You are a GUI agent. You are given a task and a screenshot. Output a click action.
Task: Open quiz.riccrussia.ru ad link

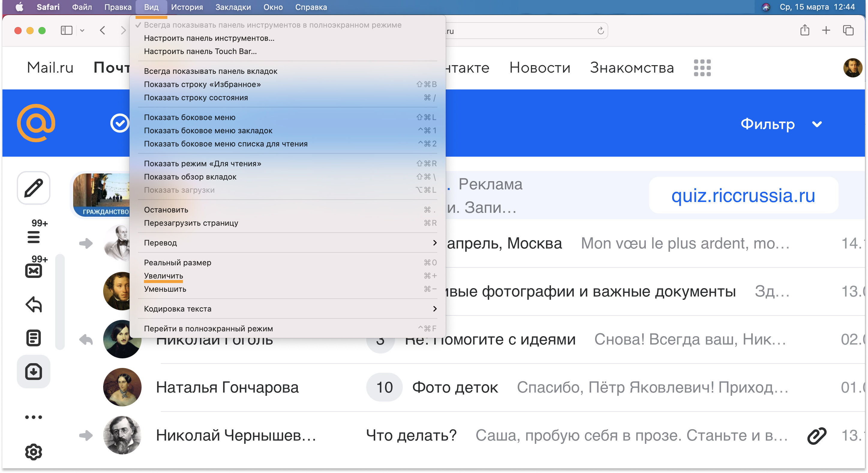pos(743,196)
